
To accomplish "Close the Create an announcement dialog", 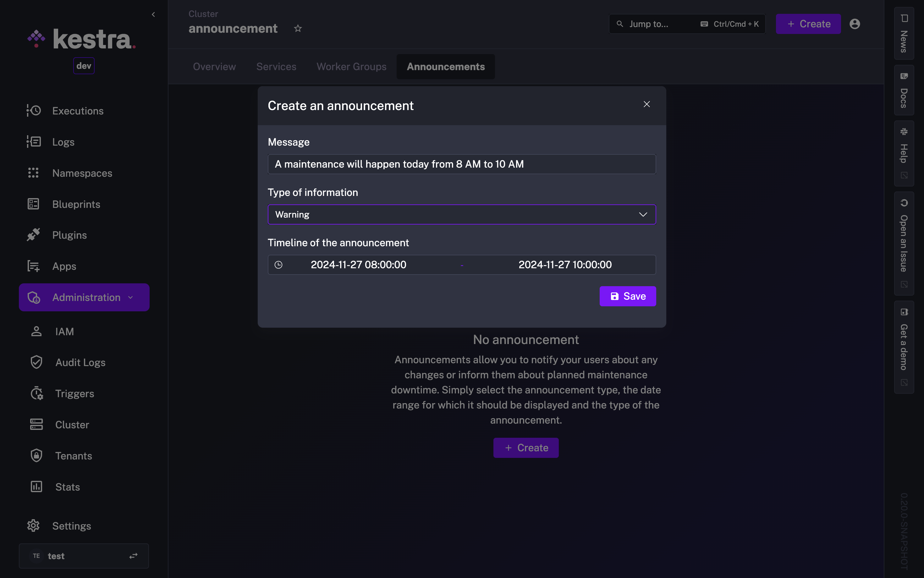I will (x=646, y=104).
